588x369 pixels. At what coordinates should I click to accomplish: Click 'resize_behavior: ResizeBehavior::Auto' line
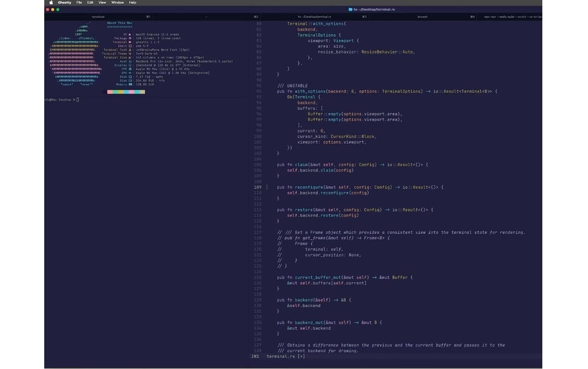click(366, 52)
